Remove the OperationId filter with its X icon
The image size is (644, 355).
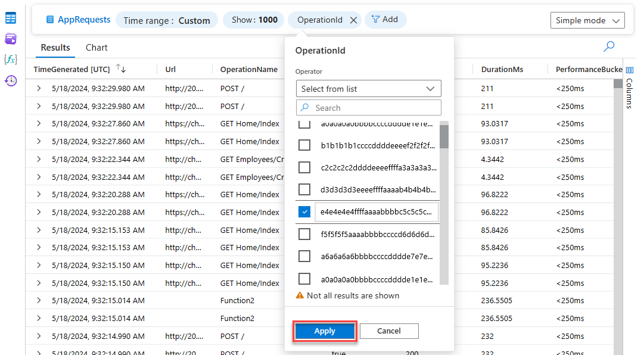tap(353, 20)
